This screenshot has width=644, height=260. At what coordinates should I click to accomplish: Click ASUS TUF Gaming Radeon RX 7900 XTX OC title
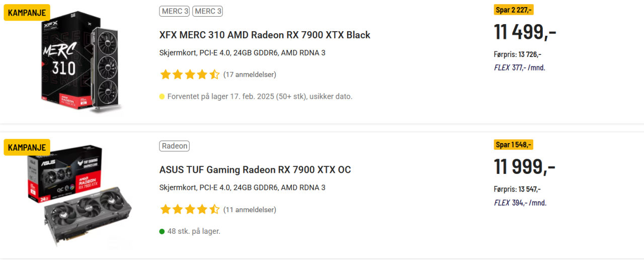[255, 170]
